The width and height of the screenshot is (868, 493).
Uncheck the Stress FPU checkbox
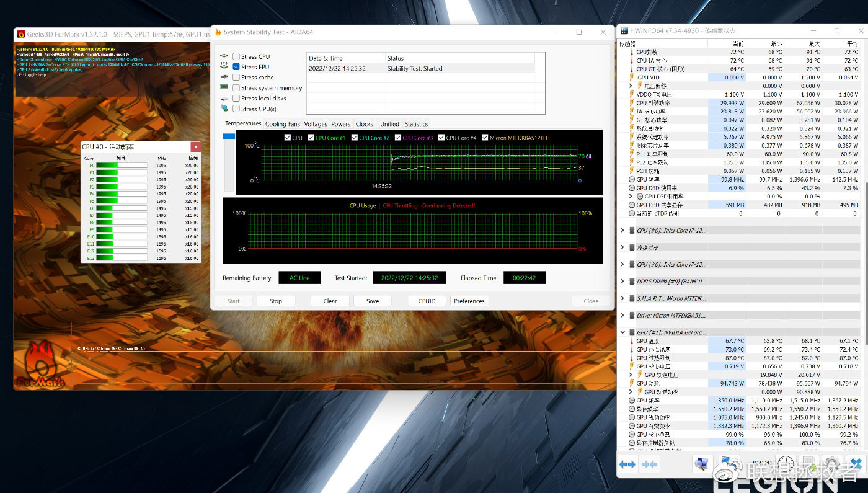(236, 67)
